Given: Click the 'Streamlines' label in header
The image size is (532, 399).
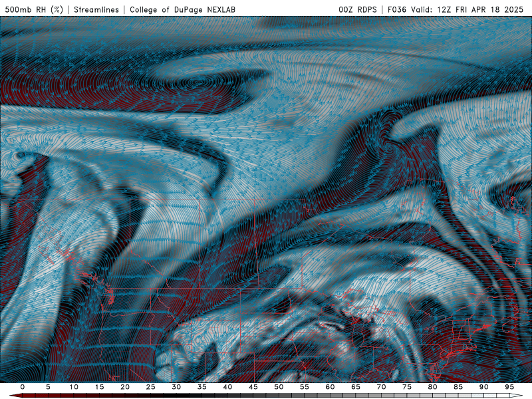Looking at the screenshot, I should pyautogui.click(x=96, y=9).
